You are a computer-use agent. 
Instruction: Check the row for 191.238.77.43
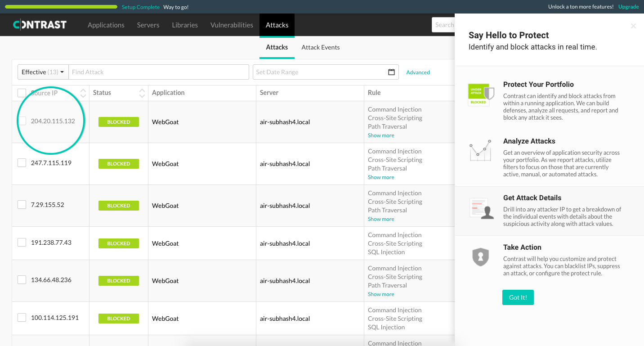click(x=22, y=242)
